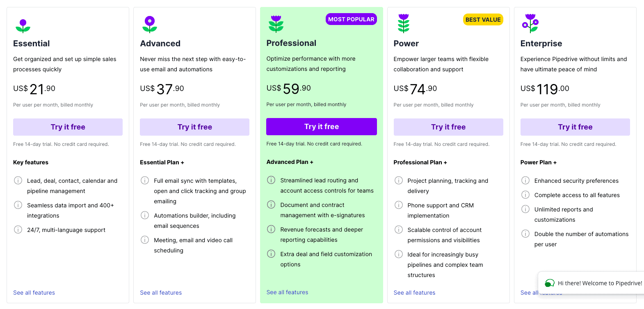Click the Advanced plan flower icon
The image size is (644, 309).
[x=150, y=25]
